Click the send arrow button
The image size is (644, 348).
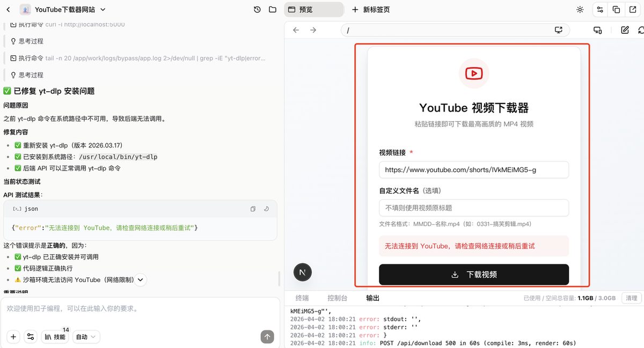[x=267, y=337]
